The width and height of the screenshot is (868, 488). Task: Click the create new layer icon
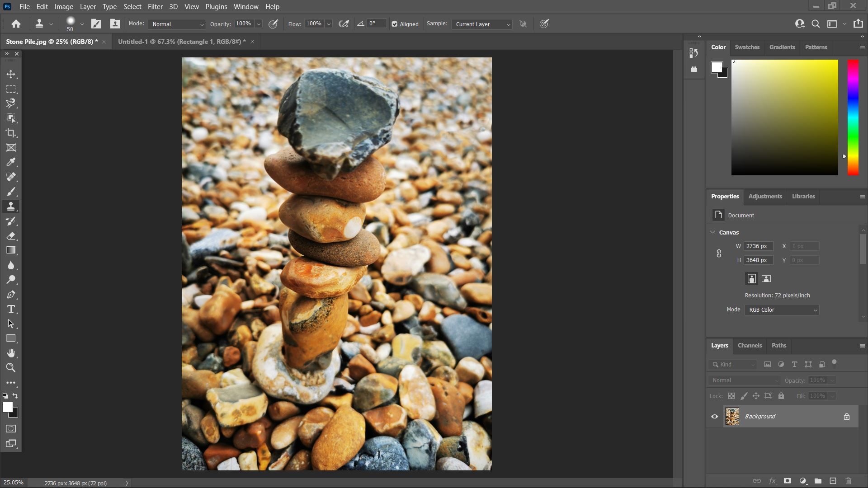[833, 481]
